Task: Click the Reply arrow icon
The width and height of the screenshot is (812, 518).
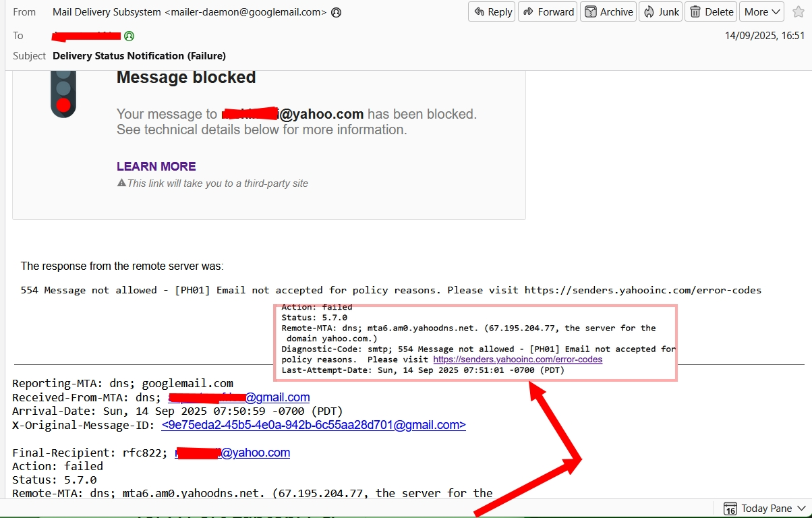Action: pos(480,11)
